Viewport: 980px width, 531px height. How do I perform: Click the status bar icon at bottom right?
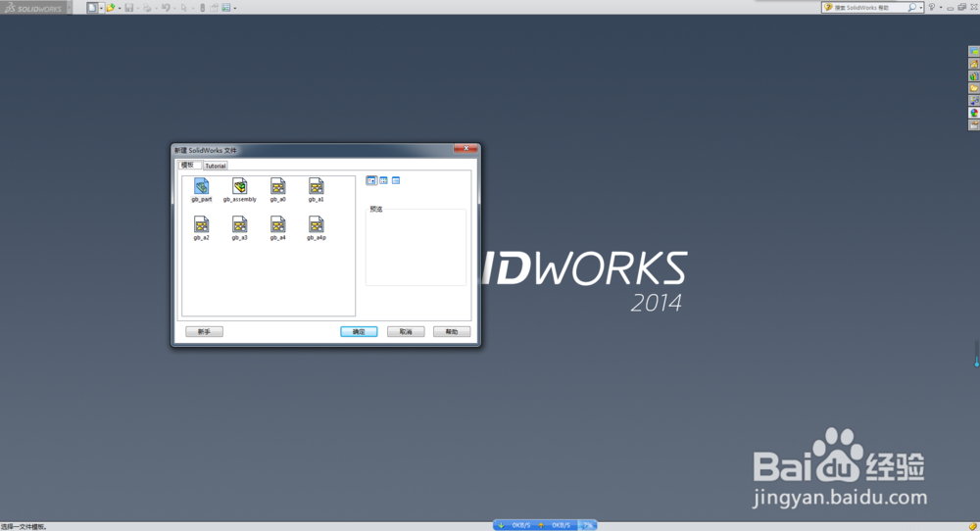pyautogui.click(x=972, y=526)
